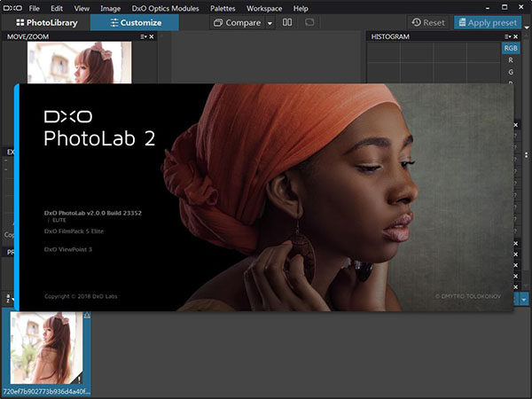Open Move/Zoom palette options menu
The height and width of the screenshot is (399, 532).
click(144, 36)
